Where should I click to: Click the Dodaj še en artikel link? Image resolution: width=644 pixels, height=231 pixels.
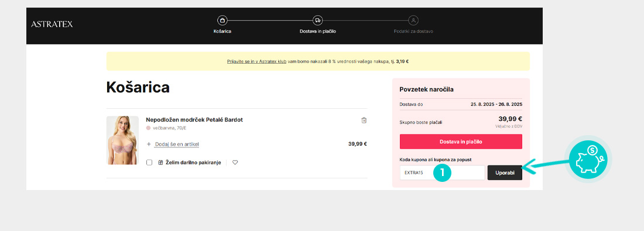[177, 144]
